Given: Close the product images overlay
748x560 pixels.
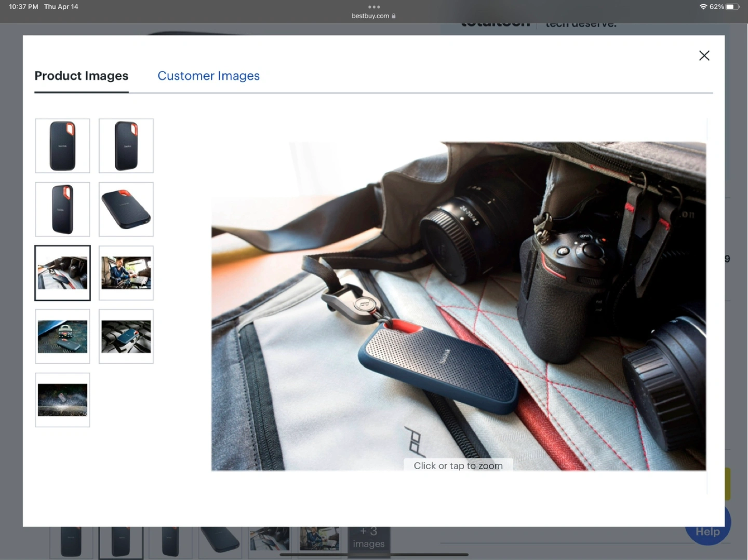Looking at the screenshot, I should point(704,56).
